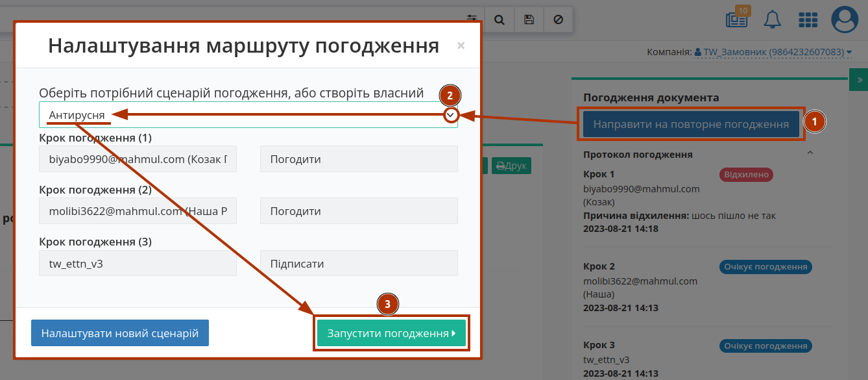868x380 pixels.
Task: Click the search magnifier icon
Action: (x=500, y=19)
